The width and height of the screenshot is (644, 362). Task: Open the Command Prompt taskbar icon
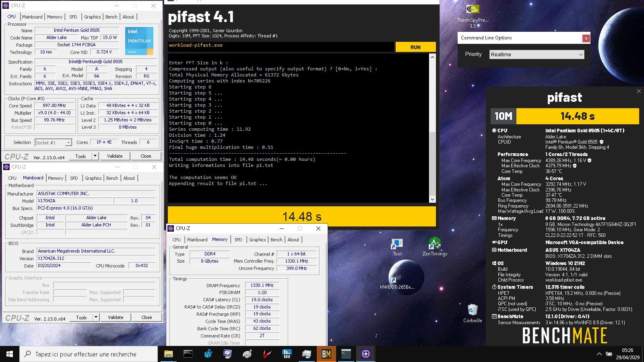(x=188, y=354)
